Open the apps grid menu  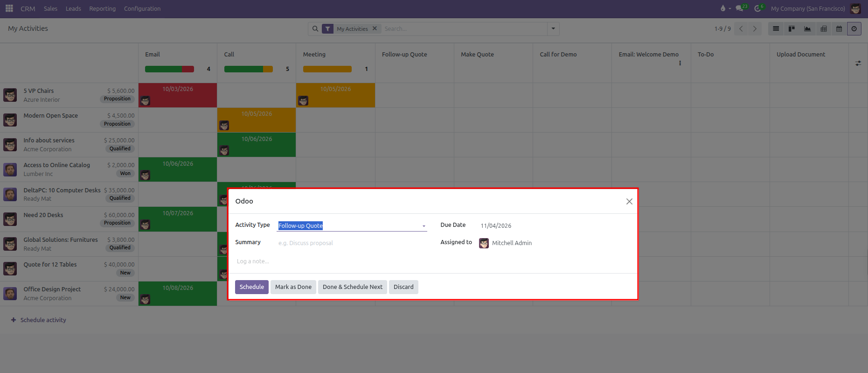(x=9, y=8)
